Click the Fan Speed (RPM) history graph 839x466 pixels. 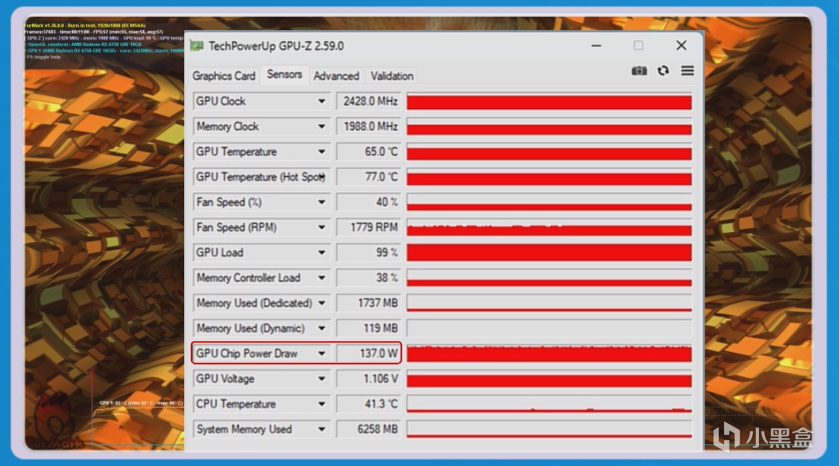pos(549,227)
